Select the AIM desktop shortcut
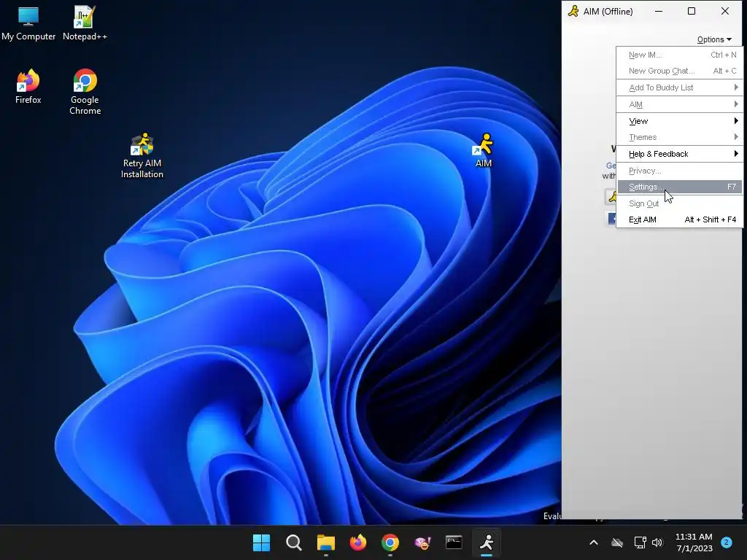 [x=484, y=150]
